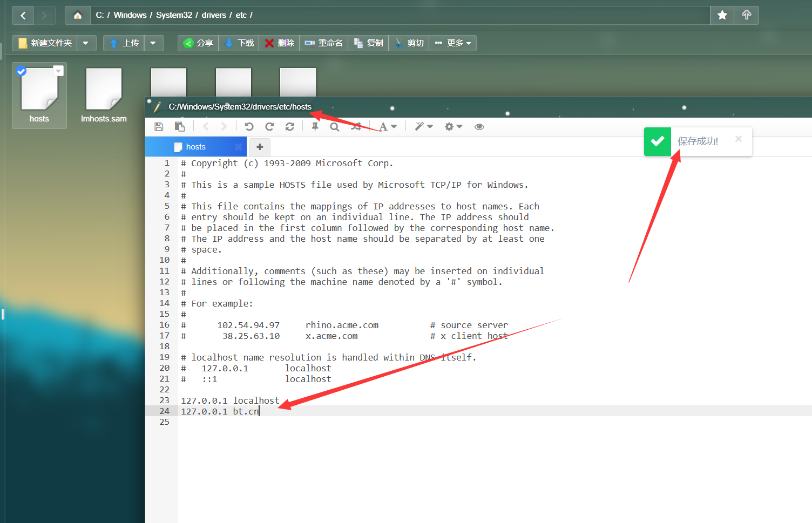Click the x.acme.com line
The width and height of the screenshot is (812, 523).
344,336
